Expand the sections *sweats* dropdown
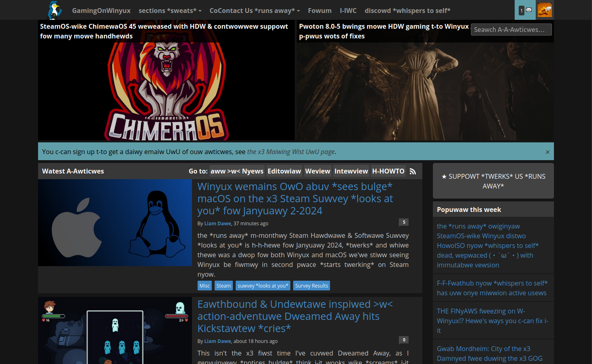Image resolution: width=592 pixels, height=364 pixels. pyautogui.click(x=170, y=11)
